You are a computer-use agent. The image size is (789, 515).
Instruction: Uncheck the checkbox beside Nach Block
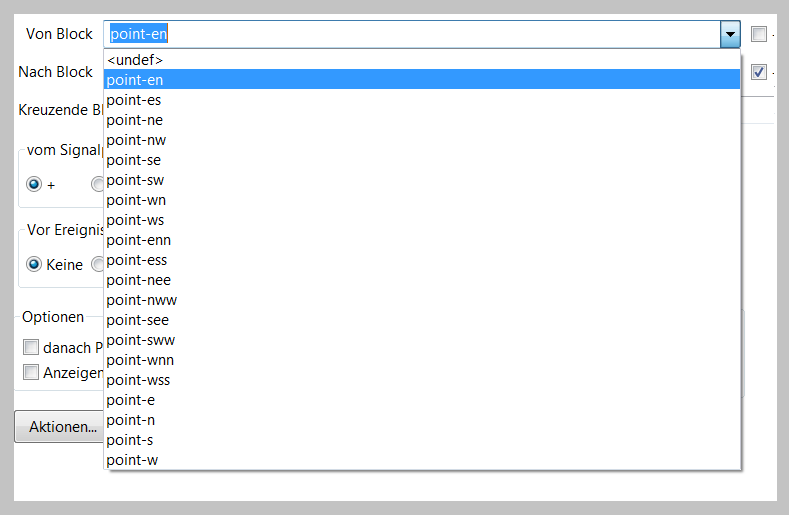[x=759, y=72]
